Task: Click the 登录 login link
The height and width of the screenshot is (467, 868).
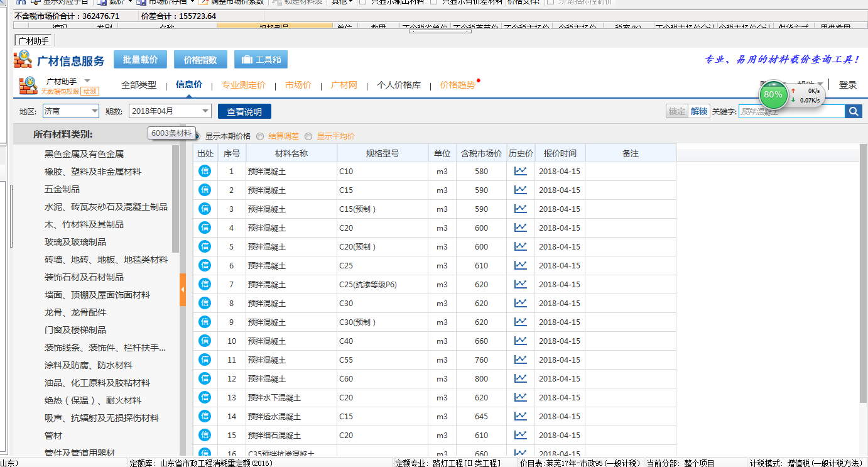Action: 848,85
